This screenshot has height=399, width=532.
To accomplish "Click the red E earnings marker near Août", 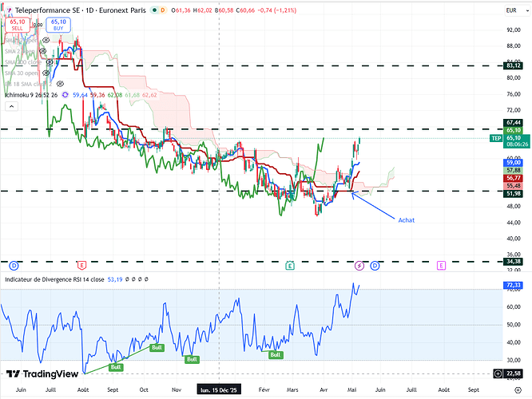I will coord(81,266).
